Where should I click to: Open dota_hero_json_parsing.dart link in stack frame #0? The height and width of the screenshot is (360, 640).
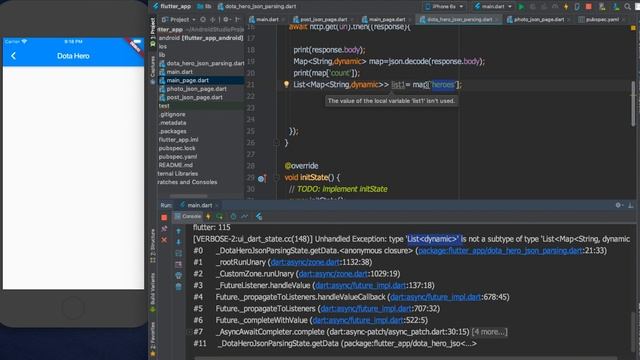pyautogui.click(x=500, y=251)
